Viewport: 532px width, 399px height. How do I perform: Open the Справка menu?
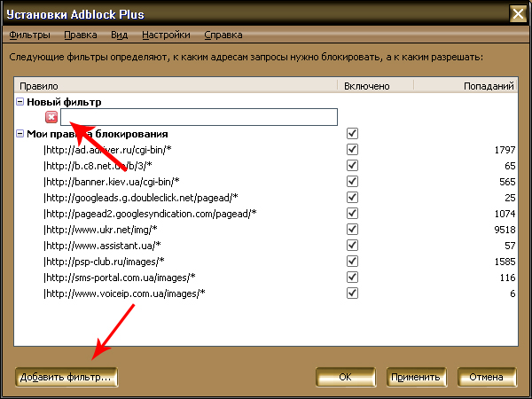point(223,35)
